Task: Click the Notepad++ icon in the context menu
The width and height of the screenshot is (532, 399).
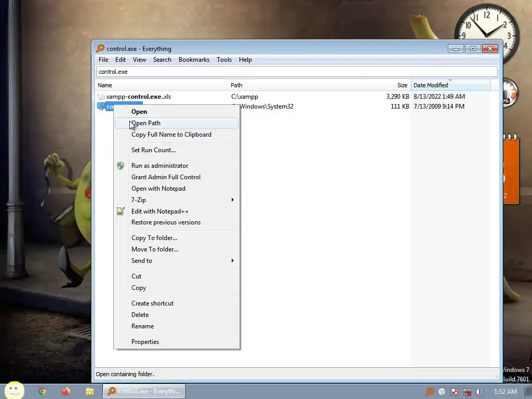Action: 121,211
